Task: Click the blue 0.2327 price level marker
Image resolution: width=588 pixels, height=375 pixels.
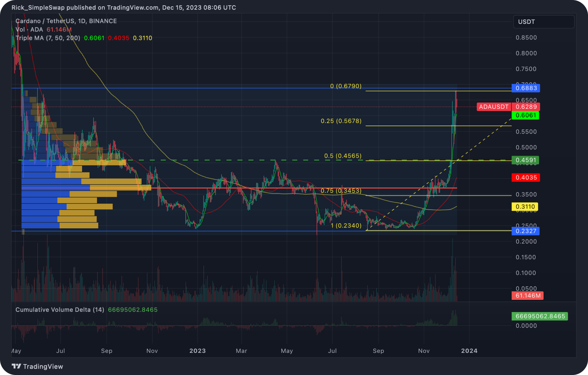Action: pos(526,231)
